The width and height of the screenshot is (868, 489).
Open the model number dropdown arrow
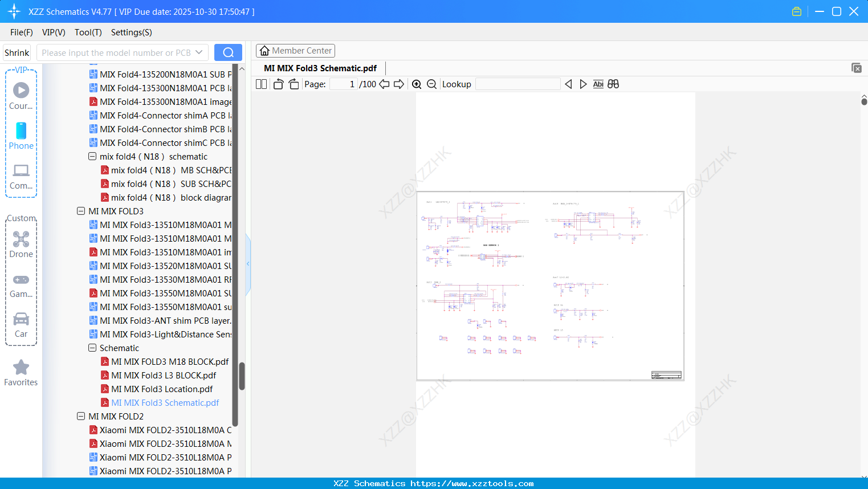coord(199,52)
